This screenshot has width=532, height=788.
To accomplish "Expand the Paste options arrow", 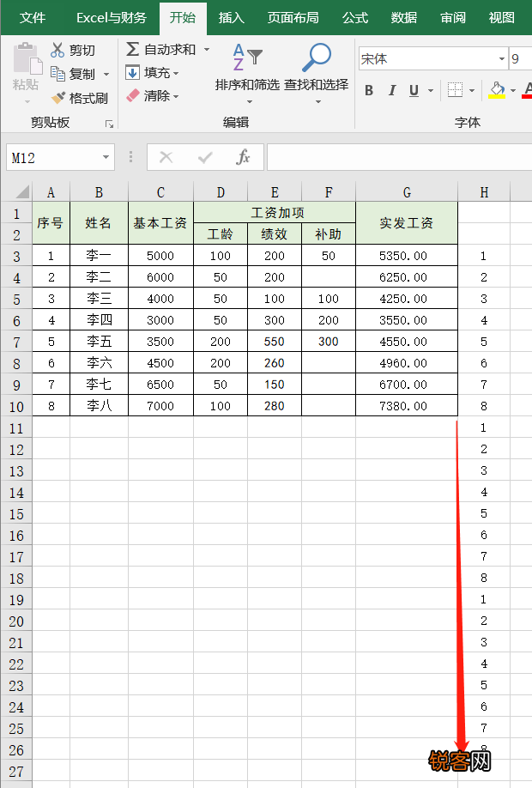I will (x=27, y=101).
